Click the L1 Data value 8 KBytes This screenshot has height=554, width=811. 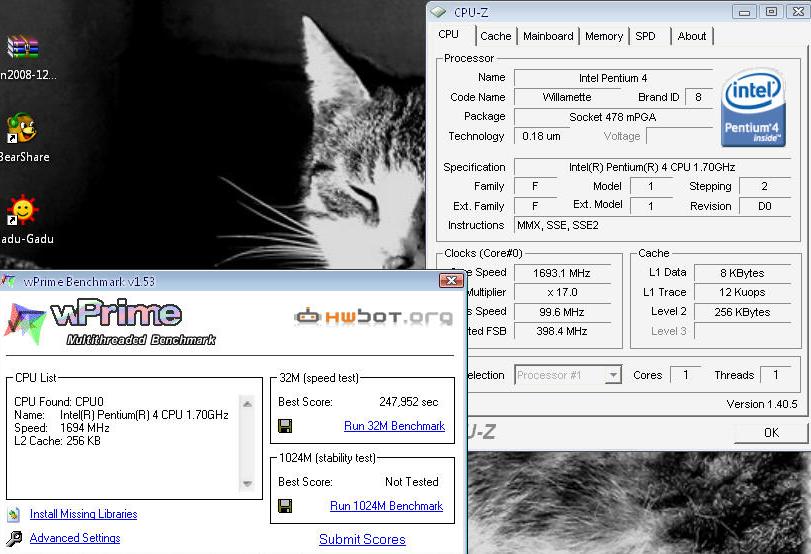click(742, 273)
